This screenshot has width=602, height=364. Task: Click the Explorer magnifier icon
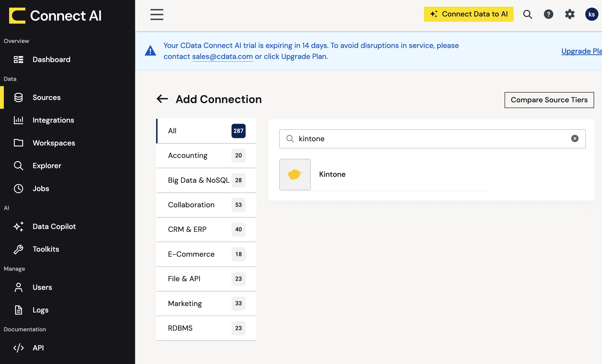(18, 166)
